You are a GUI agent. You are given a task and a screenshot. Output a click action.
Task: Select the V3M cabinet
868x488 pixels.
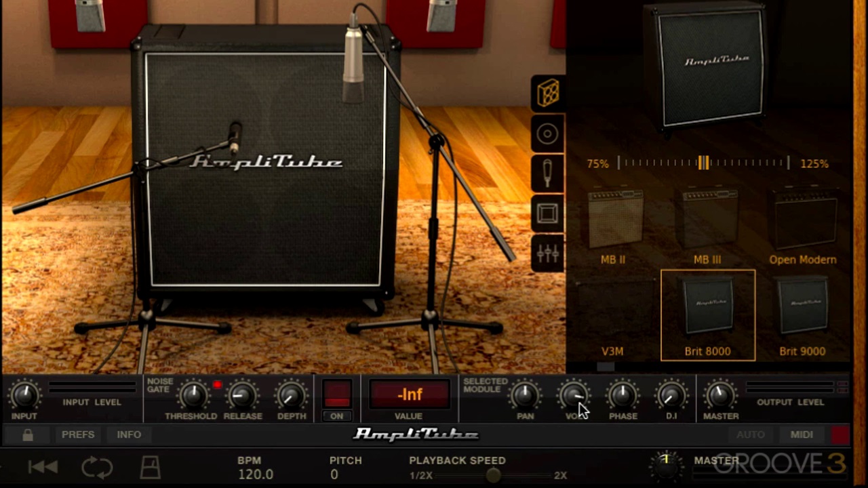coord(612,317)
